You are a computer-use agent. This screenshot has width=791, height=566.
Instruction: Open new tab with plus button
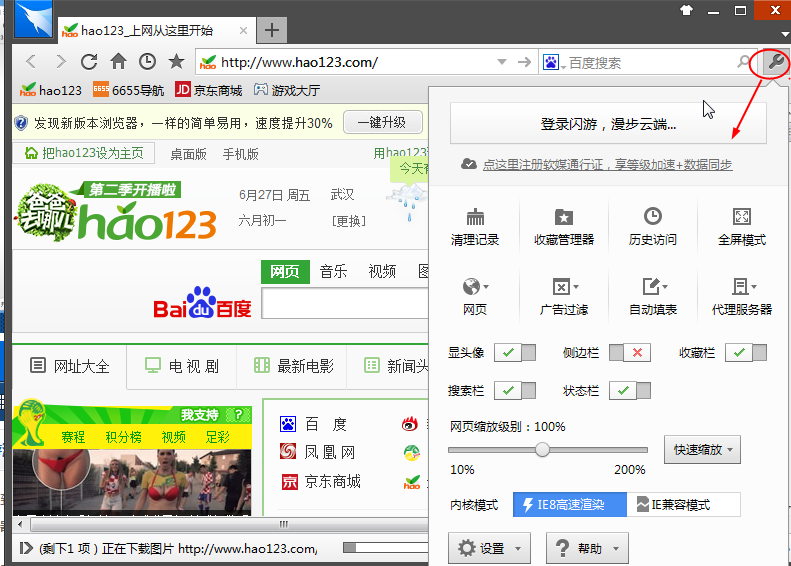tap(272, 30)
